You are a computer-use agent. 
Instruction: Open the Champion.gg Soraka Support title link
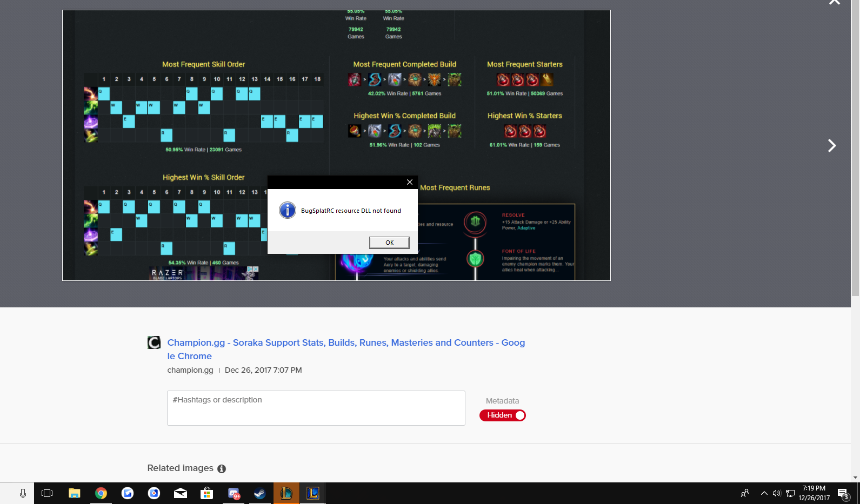coord(346,350)
